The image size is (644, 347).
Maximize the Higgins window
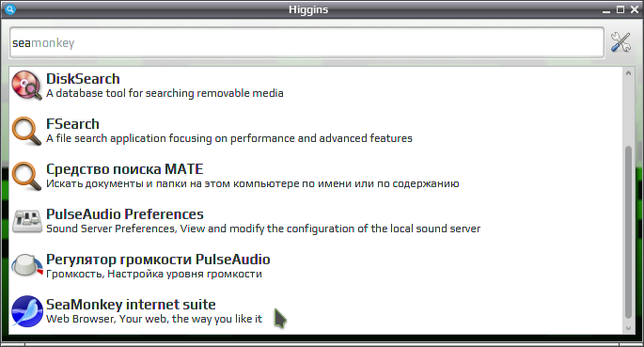pos(620,9)
